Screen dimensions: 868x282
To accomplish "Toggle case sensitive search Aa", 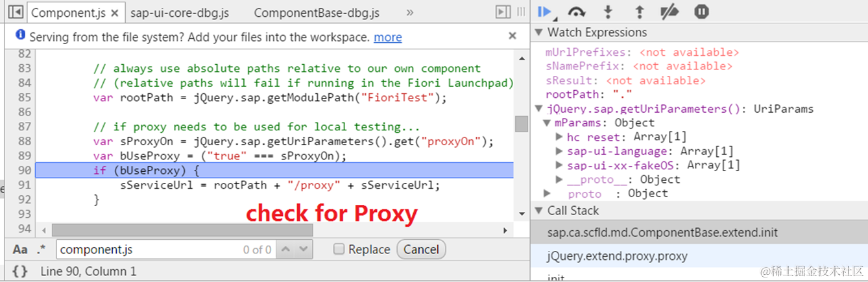I will click(20, 250).
